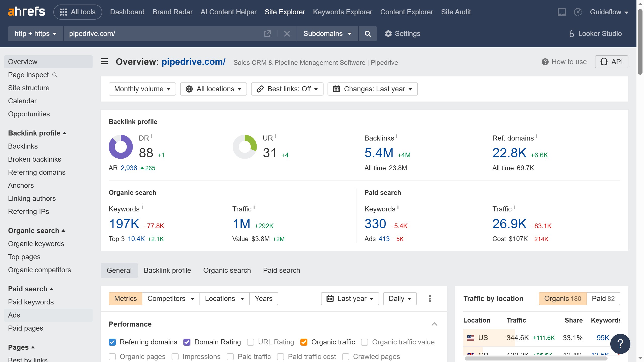644x362 pixels.
Task: Enable the URL Rating checkbox
Action: pos(251,342)
